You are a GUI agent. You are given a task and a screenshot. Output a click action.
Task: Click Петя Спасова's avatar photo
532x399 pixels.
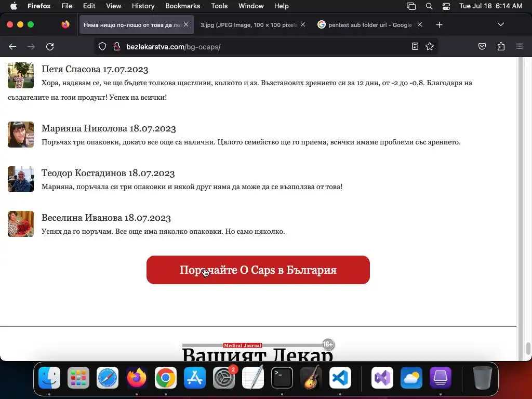(x=21, y=75)
